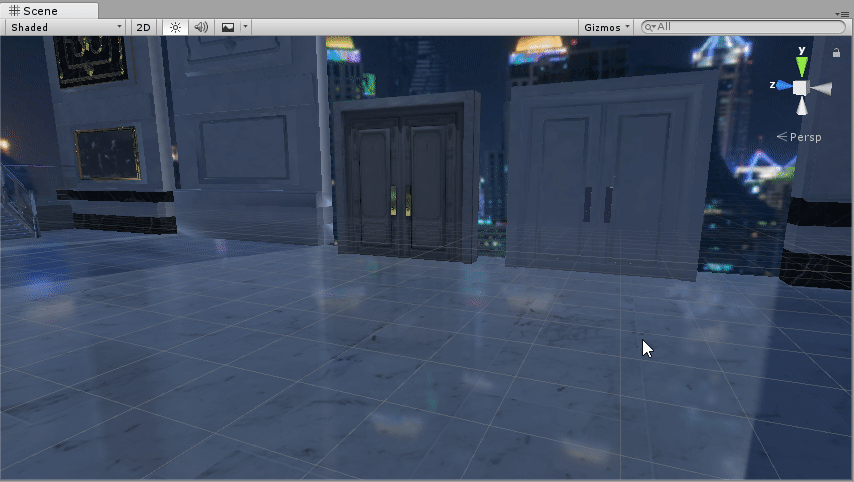854x482 pixels.
Task: Switch to the Scene tab
Action: pos(49,10)
